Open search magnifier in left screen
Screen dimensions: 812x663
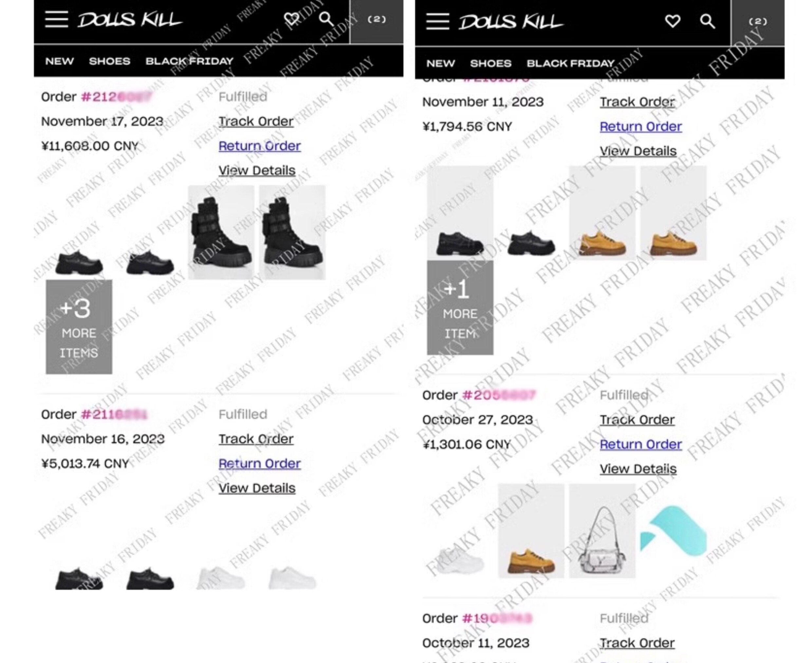click(326, 19)
